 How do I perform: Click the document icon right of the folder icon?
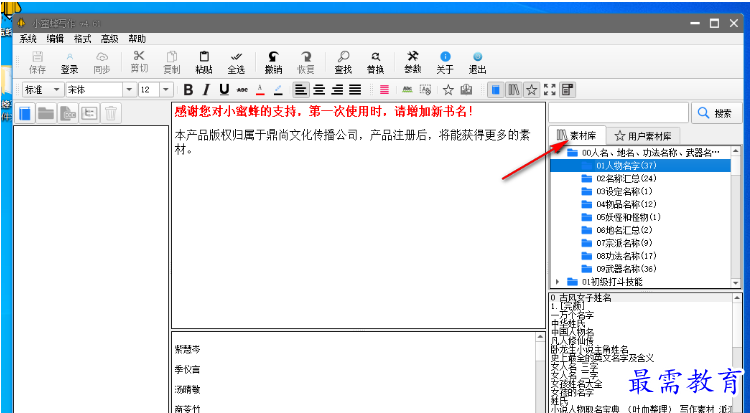point(67,113)
